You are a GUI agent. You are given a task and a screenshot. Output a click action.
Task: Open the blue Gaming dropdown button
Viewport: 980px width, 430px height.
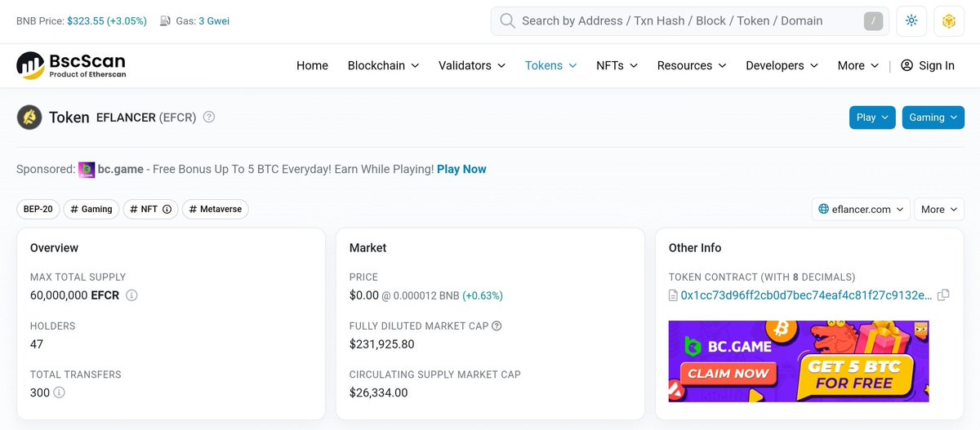point(933,117)
